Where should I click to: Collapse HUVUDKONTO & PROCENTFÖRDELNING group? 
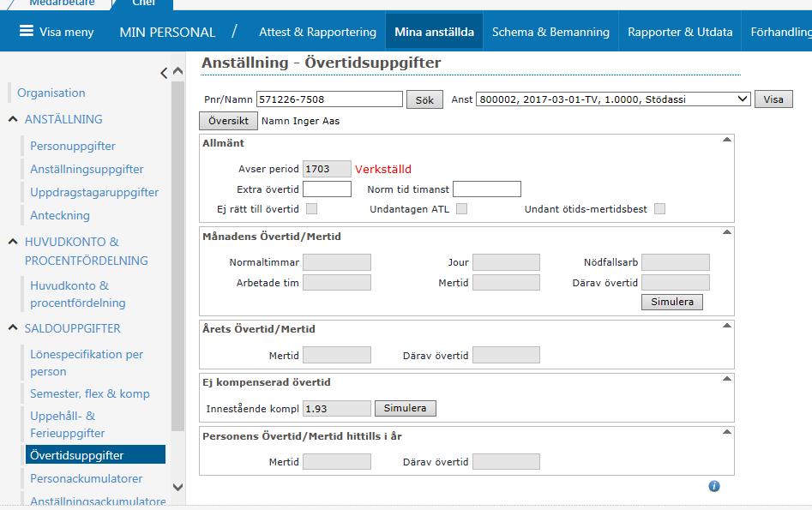point(13,242)
